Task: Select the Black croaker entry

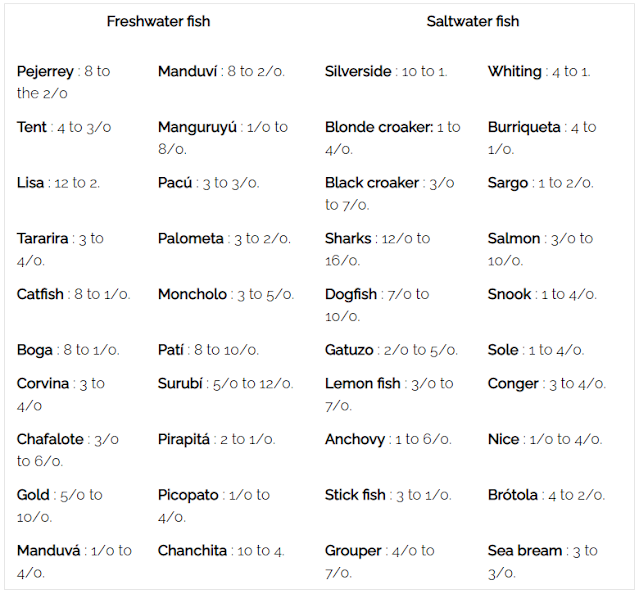Action: [x=390, y=194]
